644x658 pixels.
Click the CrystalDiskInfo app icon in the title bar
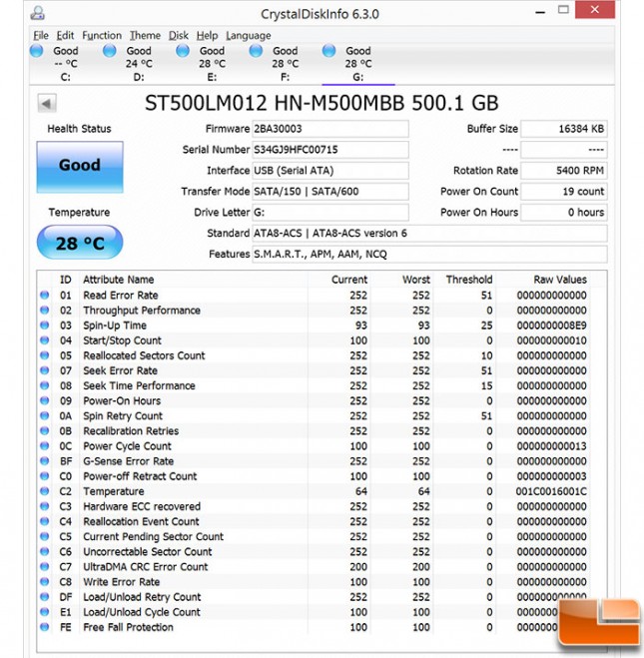37,13
